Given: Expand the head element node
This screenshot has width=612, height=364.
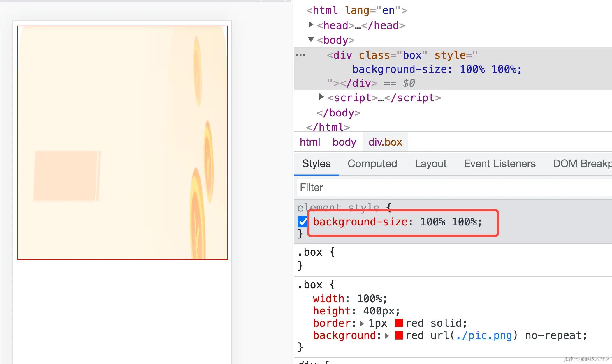Looking at the screenshot, I should coord(311,25).
